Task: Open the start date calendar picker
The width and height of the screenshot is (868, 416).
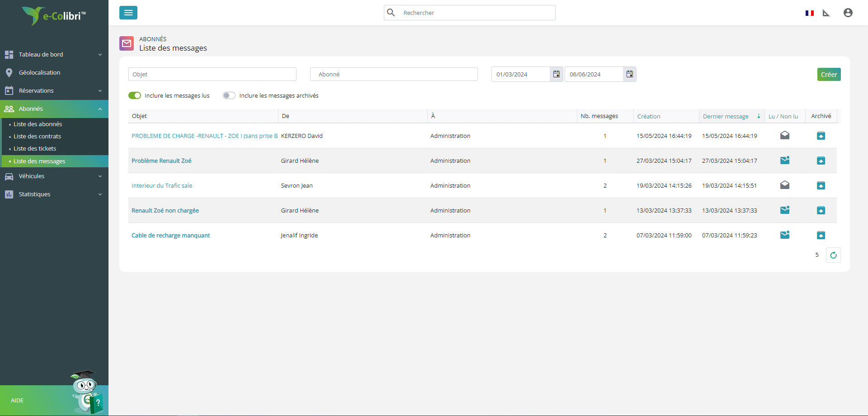Action: point(557,74)
